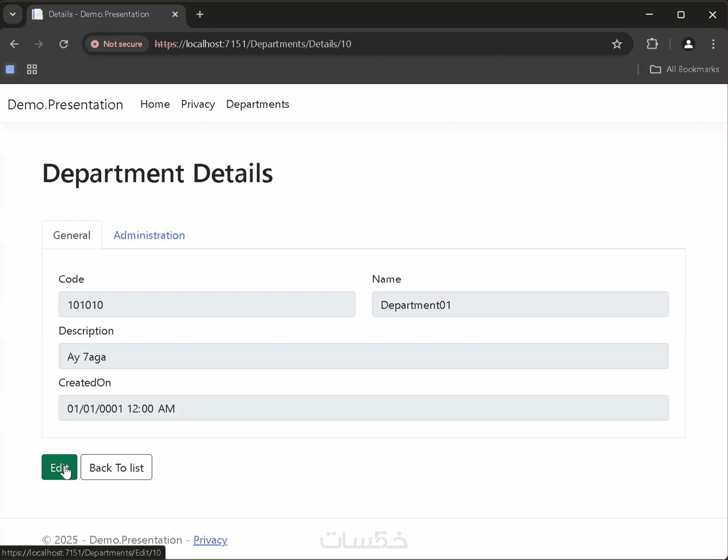Screen dimensions: 728x560
Task: Expand the tab search dropdown arrow
Action: 13,15
